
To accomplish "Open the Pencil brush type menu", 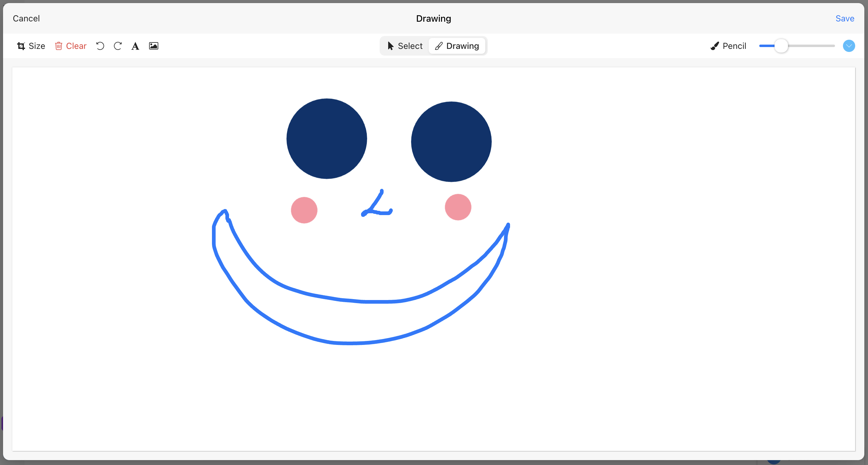I will click(x=734, y=46).
